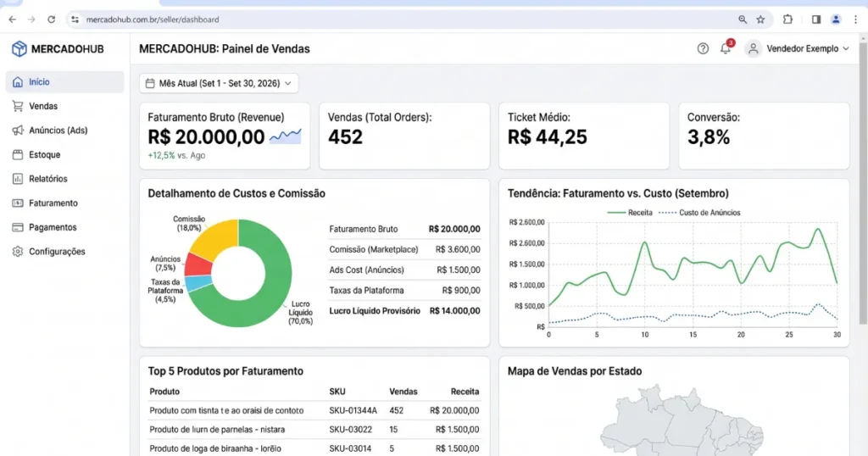Open the browser three-dot menu
This screenshot has width=868, height=456.
[856, 19]
